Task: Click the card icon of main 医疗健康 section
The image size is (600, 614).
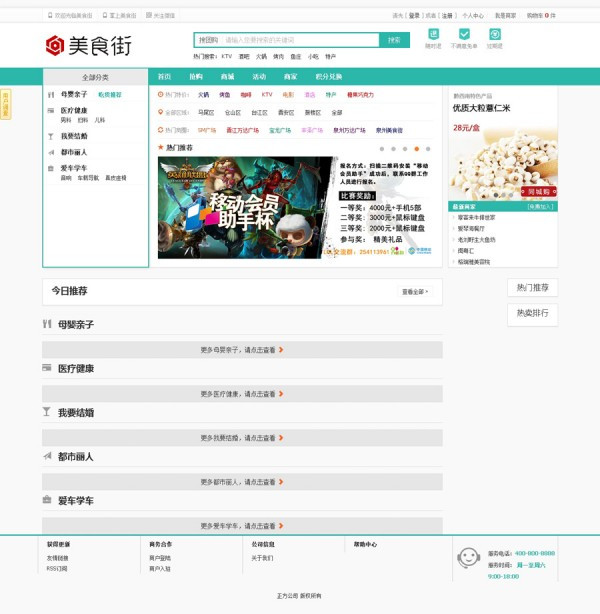Action: tap(47, 368)
